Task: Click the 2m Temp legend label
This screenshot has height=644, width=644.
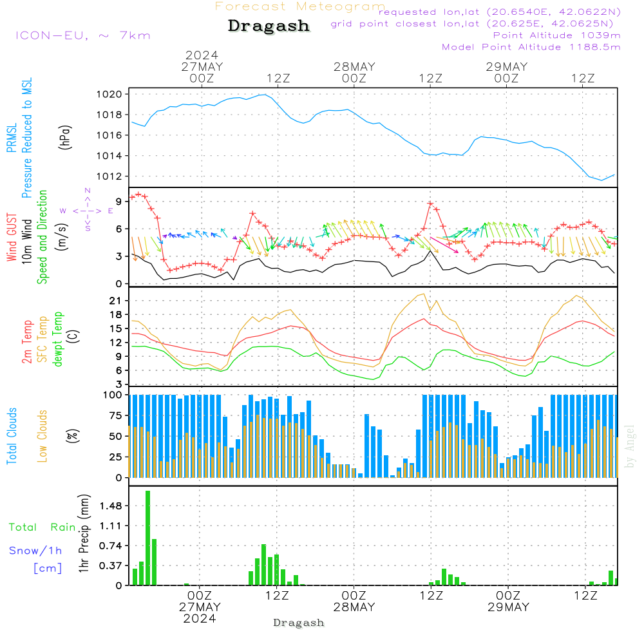Action: tap(26, 342)
